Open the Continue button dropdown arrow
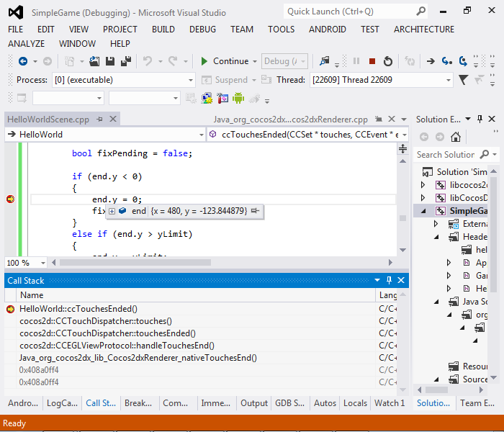This screenshot has height=432, width=504. [255, 61]
